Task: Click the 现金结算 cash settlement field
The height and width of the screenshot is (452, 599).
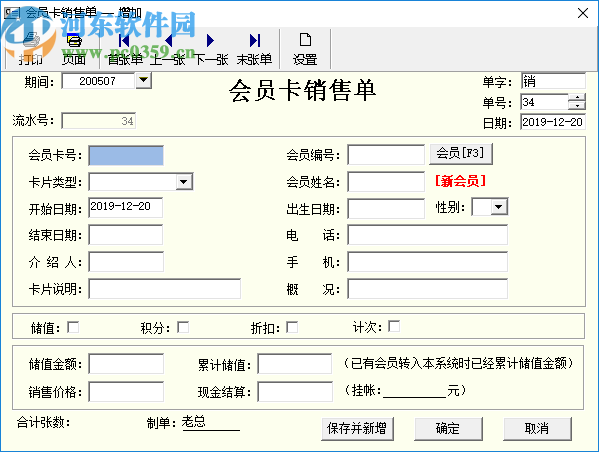Action: [x=295, y=392]
